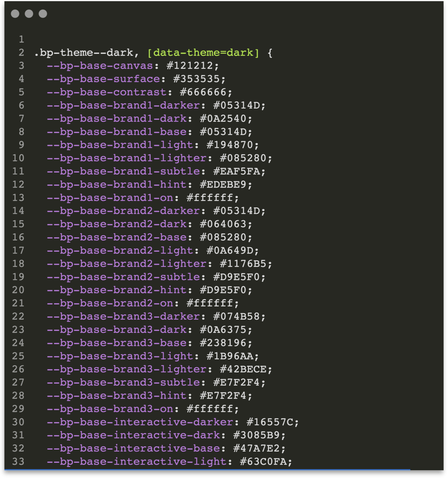The width and height of the screenshot is (448, 478).
Task: Click the --bp-base-brand2-lighter property
Action: pyautogui.click(x=126, y=264)
